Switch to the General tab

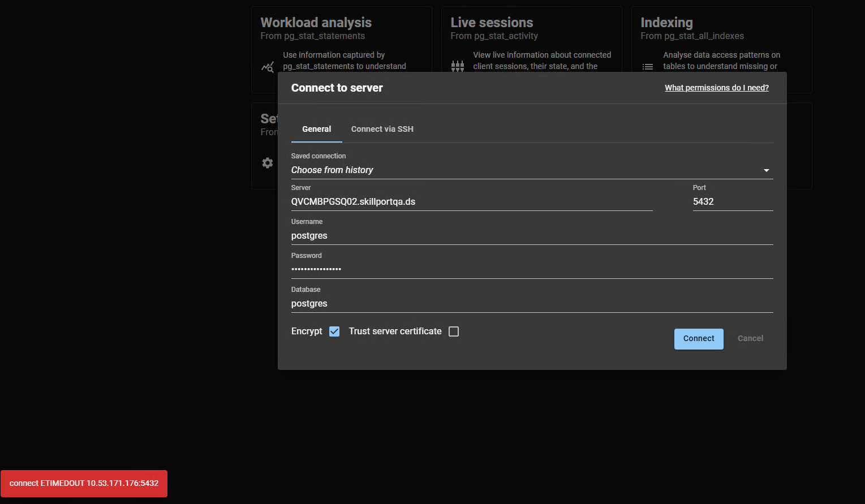point(316,129)
